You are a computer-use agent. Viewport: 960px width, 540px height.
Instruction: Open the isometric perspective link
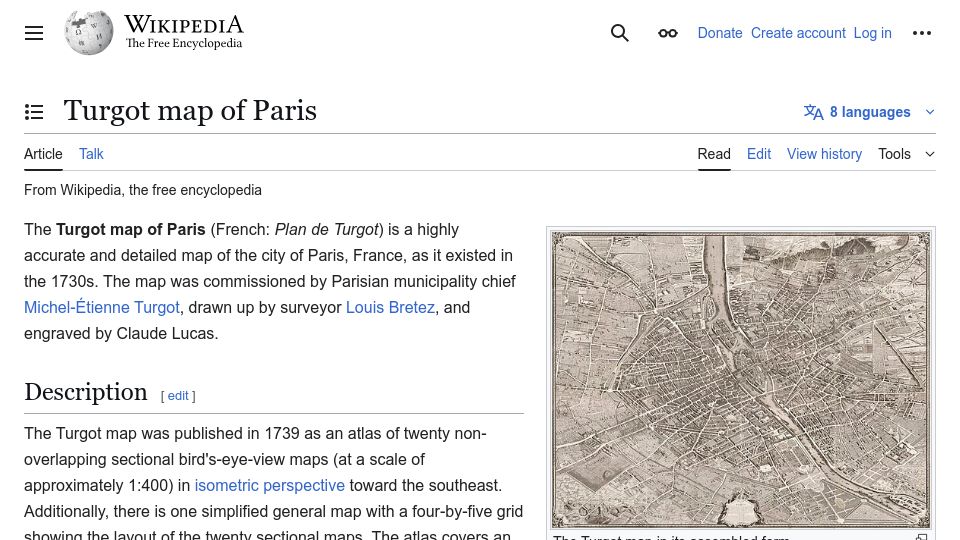pos(269,486)
